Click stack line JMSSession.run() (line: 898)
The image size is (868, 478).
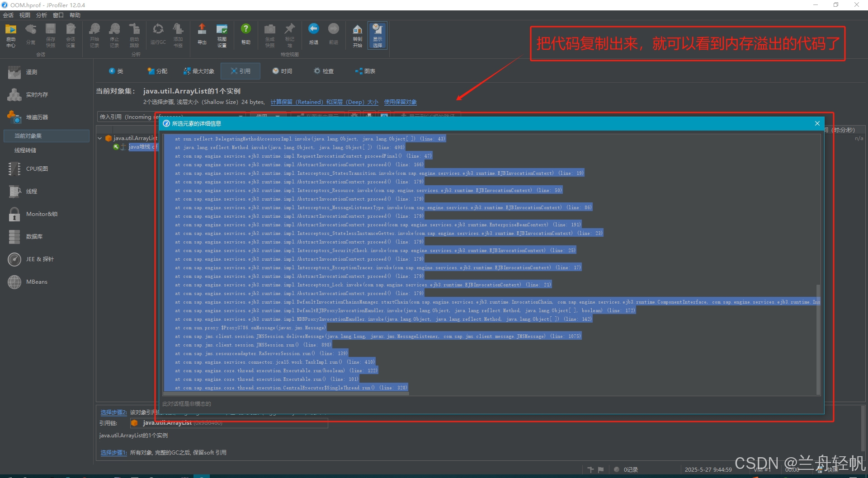[253, 345]
